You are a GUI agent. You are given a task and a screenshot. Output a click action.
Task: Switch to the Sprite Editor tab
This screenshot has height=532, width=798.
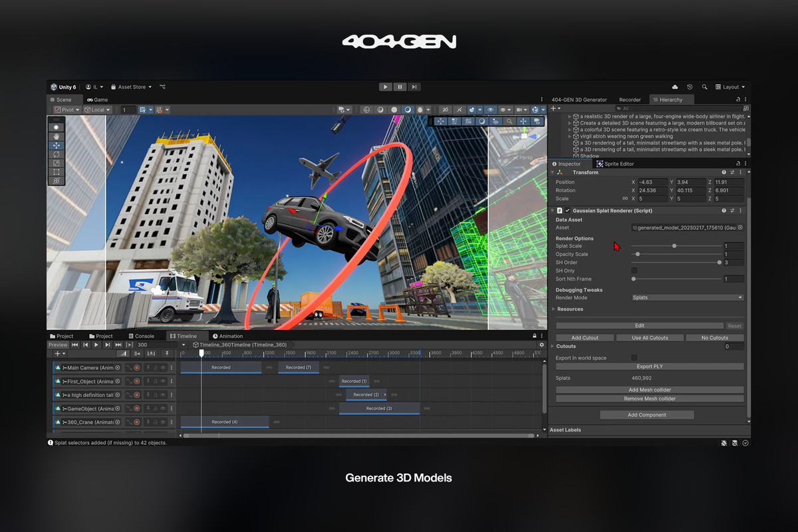pyautogui.click(x=616, y=164)
